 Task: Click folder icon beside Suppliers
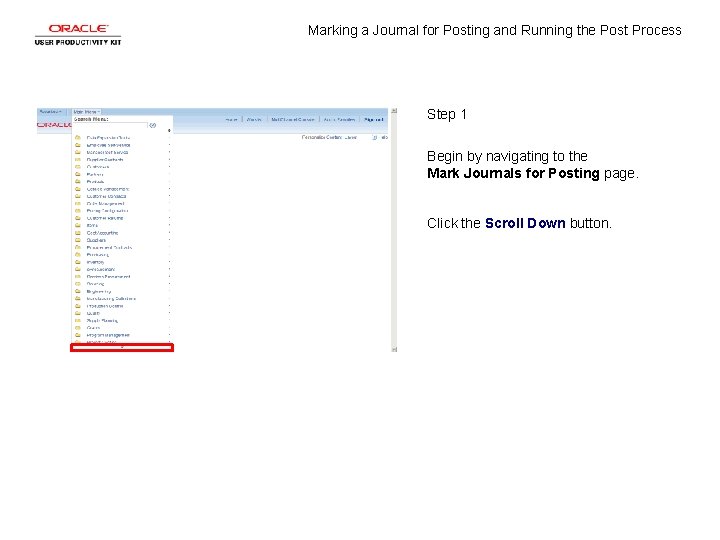pos(78,240)
